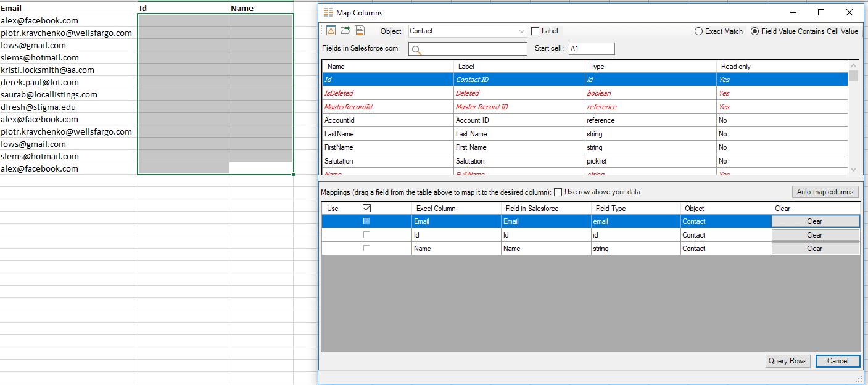This screenshot has height=385, width=868.
Task: Click 'email' field type cell in mappings
Action: pyautogui.click(x=635, y=221)
